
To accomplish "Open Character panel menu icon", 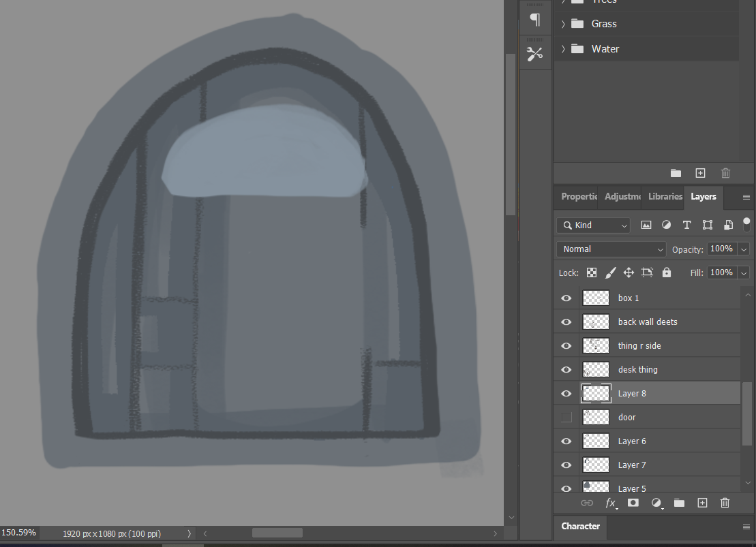I will (746, 527).
